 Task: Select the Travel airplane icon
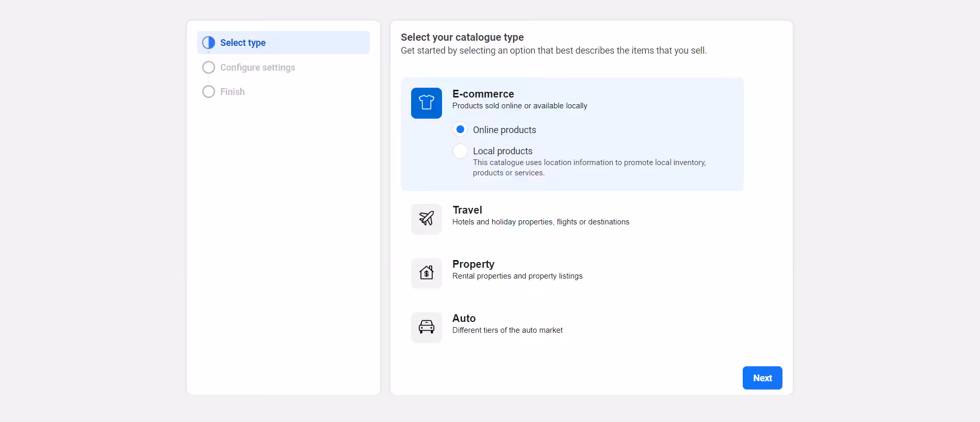click(x=426, y=219)
